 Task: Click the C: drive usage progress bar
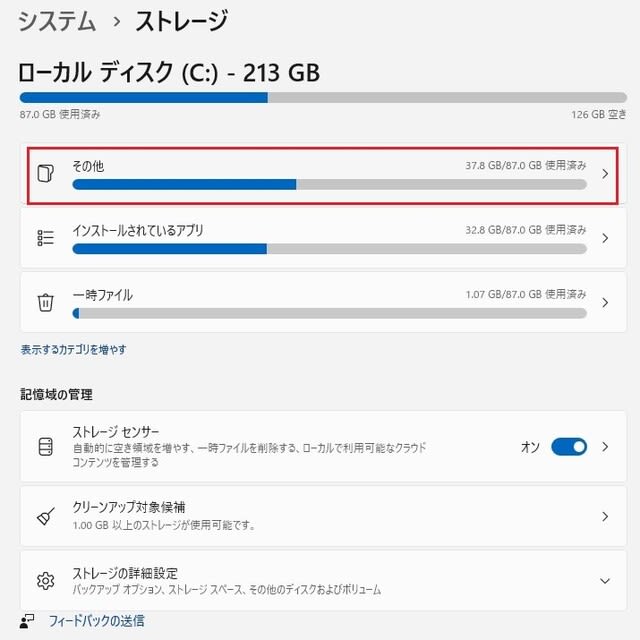(x=323, y=98)
